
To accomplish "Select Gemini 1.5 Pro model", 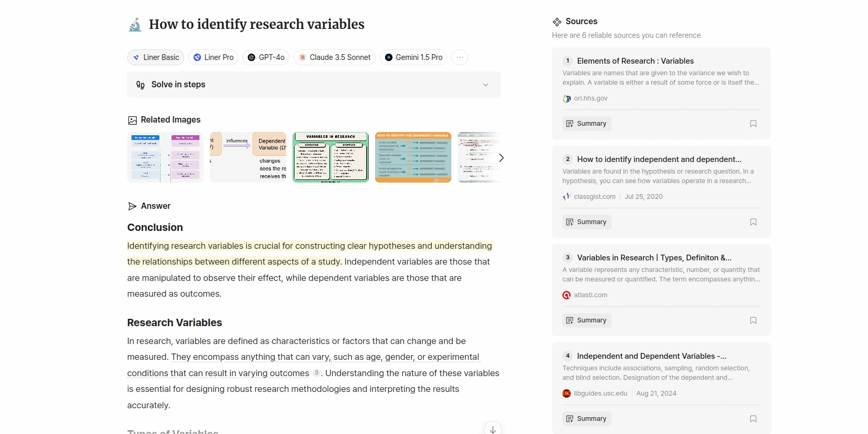I will click(x=413, y=57).
